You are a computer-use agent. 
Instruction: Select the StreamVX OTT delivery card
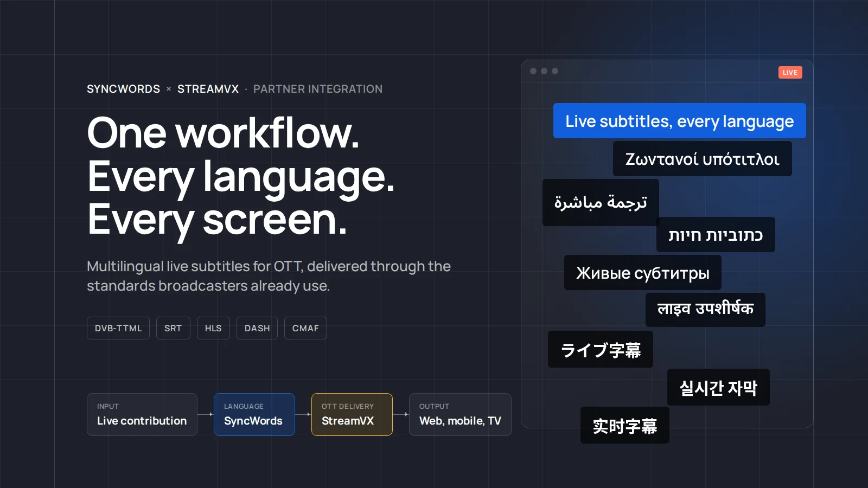[x=352, y=414]
